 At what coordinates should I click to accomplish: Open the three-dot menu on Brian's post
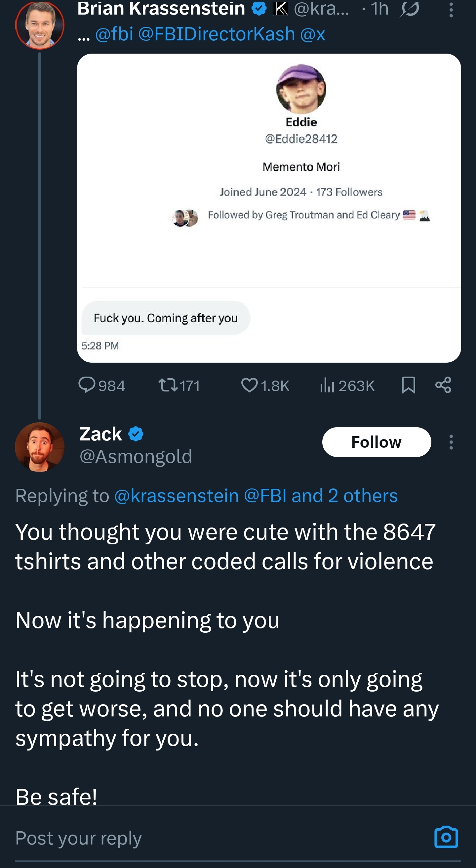point(451,10)
